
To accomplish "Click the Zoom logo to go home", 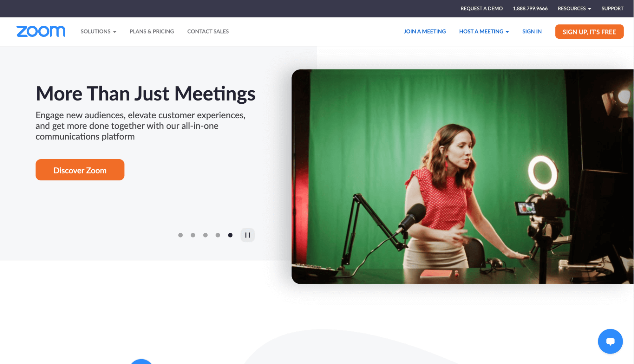I will [41, 31].
